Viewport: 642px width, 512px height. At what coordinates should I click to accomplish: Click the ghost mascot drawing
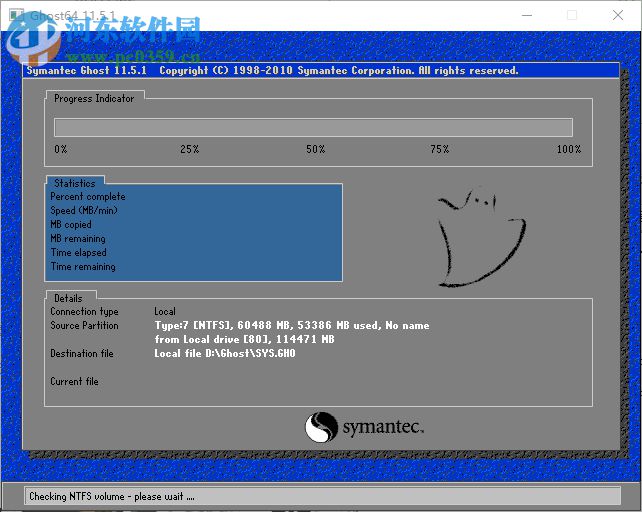coord(482,238)
